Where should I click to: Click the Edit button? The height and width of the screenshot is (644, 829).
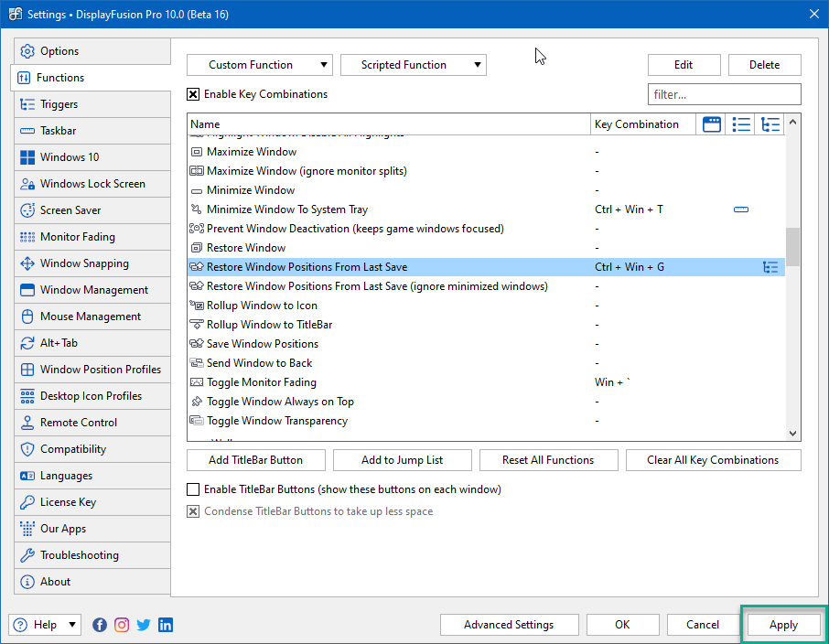pos(684,65)
